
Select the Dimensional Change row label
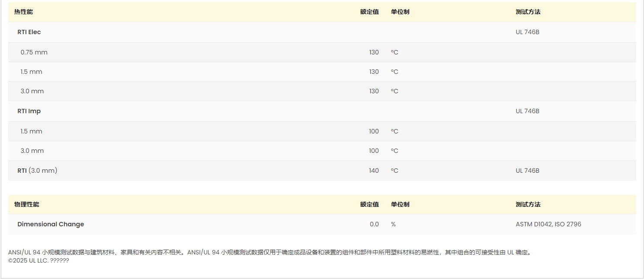(x=51, y=224)
